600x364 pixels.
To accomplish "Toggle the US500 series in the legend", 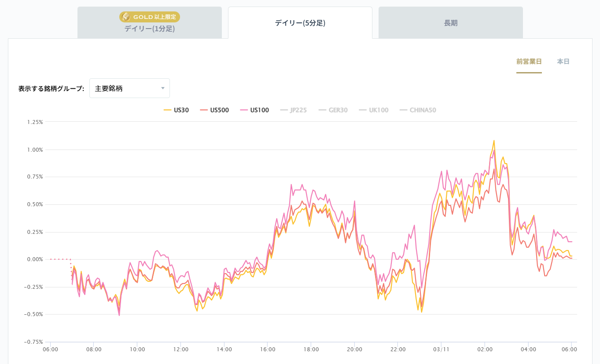I will point(219,110).
